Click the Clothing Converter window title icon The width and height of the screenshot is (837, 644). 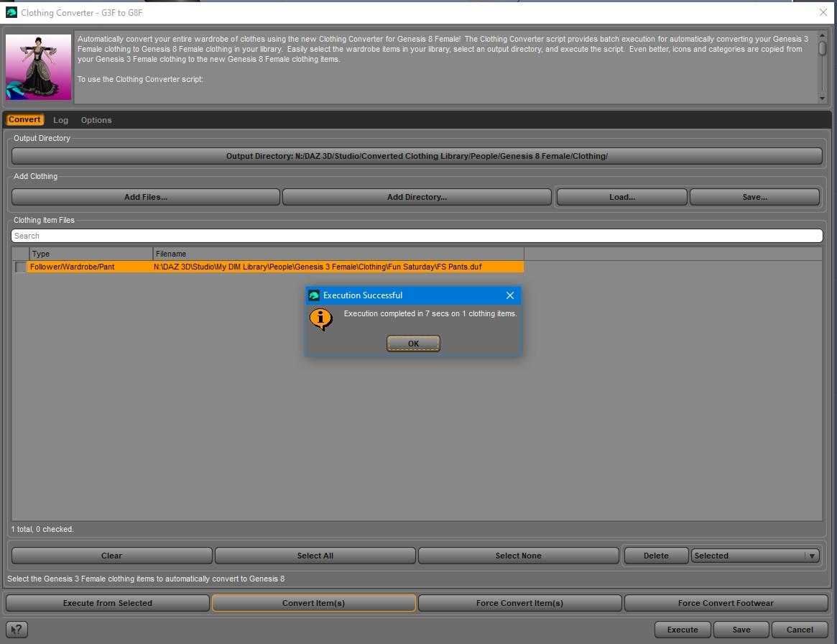(11, 12)
